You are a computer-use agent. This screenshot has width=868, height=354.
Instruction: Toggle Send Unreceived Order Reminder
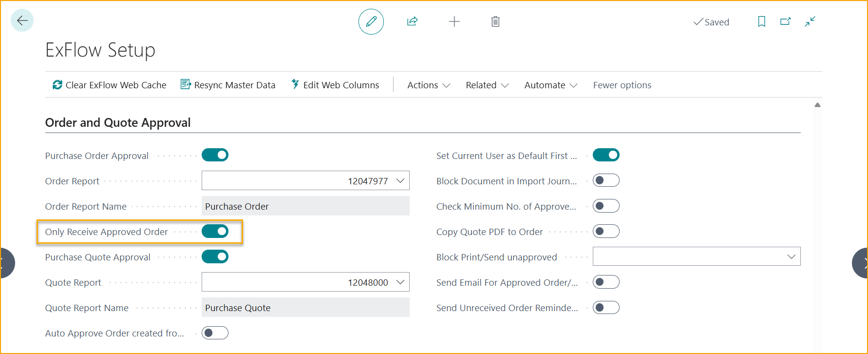click(606, 307)
